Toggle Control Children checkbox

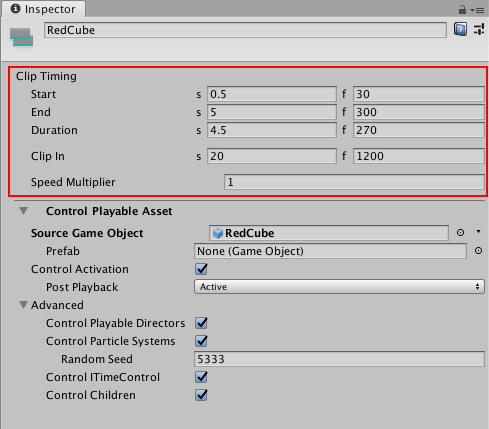(201, 395)
